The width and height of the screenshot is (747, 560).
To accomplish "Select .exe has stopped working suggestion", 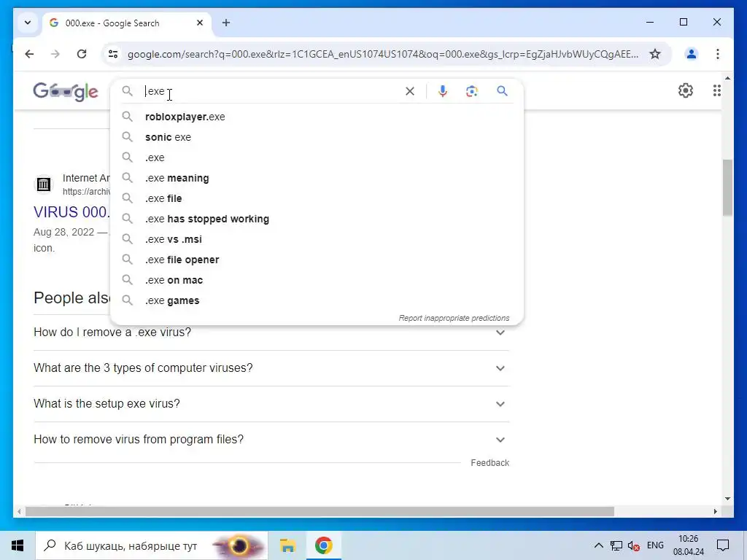I will click(x=317, y=219).
